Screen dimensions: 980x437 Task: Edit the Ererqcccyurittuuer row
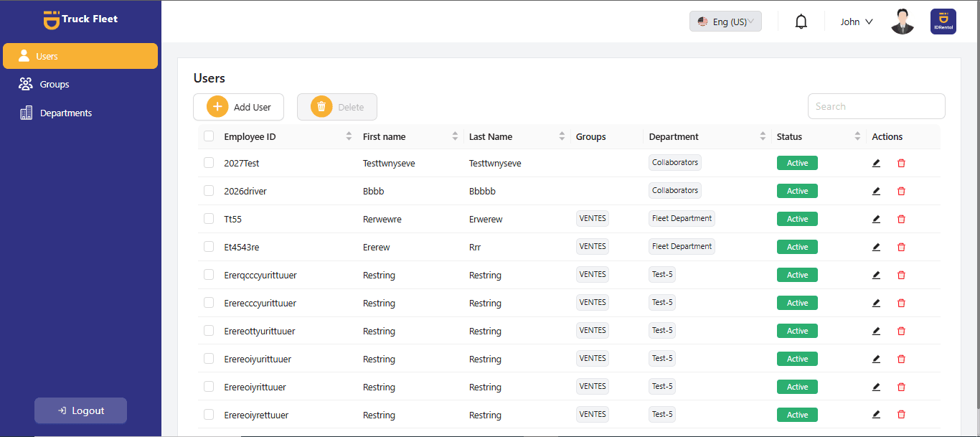click(876, 275)
